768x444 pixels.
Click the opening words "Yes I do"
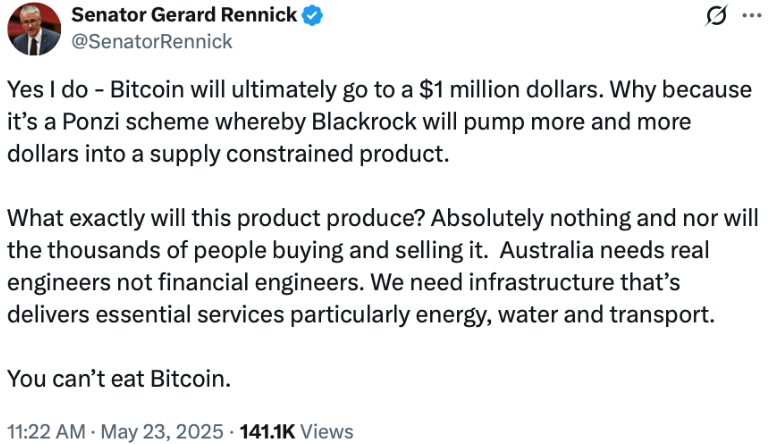42,89
